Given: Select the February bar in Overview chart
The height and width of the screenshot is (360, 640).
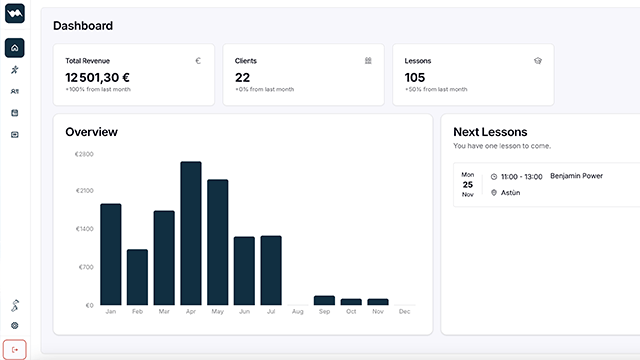Looking at the screenshot, I should pos(138,277).
